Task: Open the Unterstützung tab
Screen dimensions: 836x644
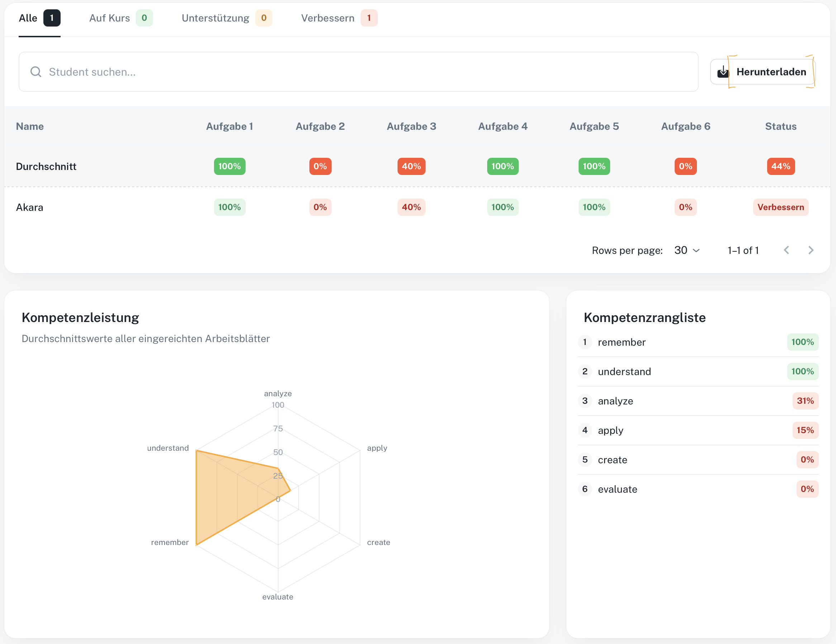Action: pyautogui.click(x=227, y=18)
